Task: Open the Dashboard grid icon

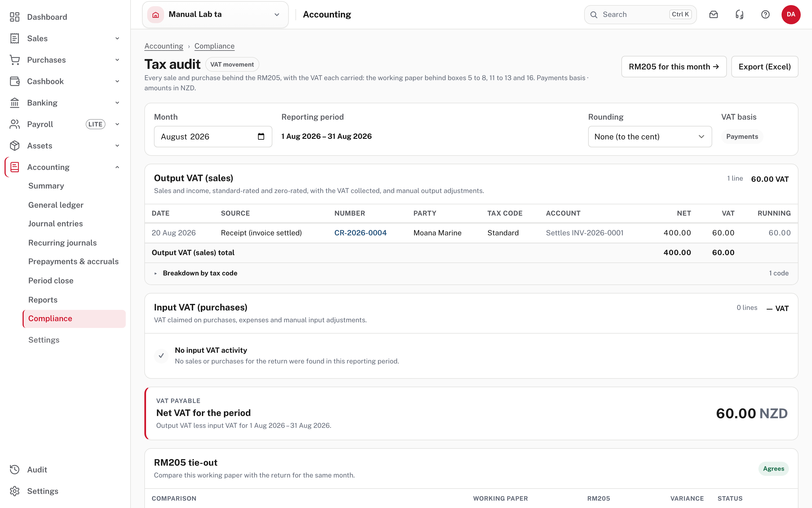Action: (x=14, y=17)
